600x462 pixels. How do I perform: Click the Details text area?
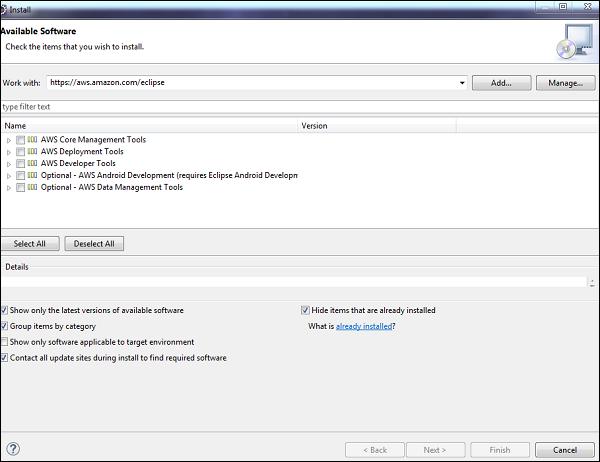[294, 282]
